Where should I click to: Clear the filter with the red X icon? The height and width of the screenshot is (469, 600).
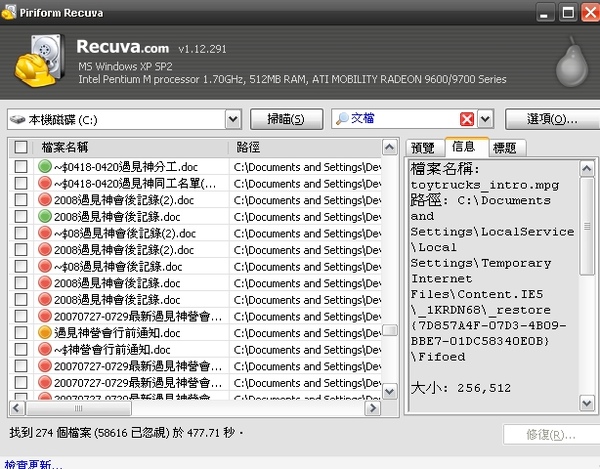(x=467, y=119)
